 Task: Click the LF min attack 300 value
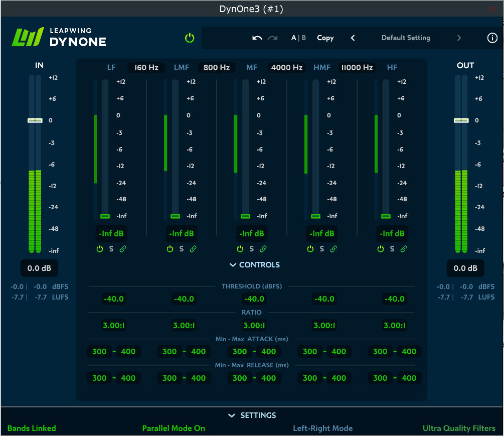click(x=99, y=352)
